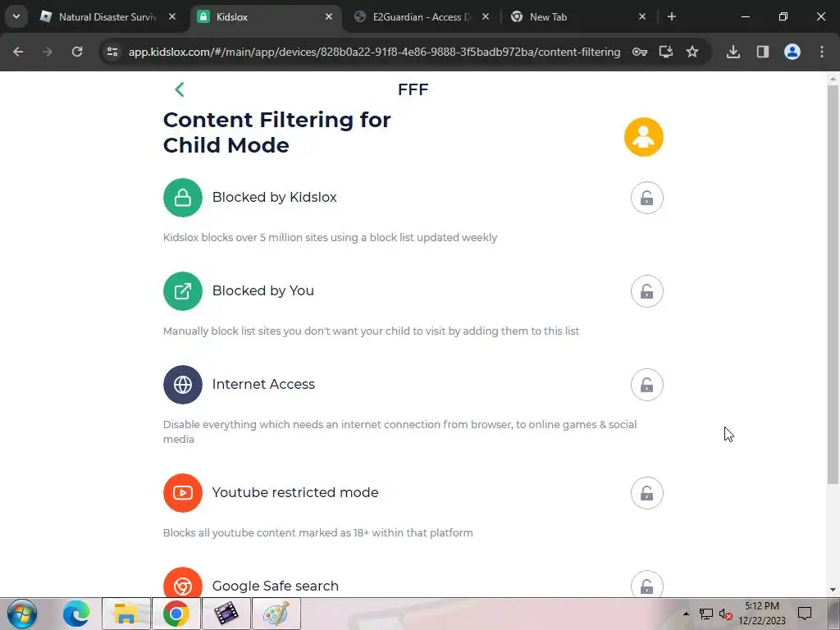This screenshot has width=840, height=630.
Task: Open the Chrome profile avatar
Action: tap(792, 52)
